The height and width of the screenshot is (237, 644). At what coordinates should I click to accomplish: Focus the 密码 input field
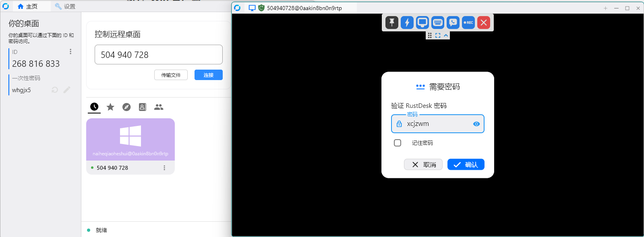click(x=438, y=124)
